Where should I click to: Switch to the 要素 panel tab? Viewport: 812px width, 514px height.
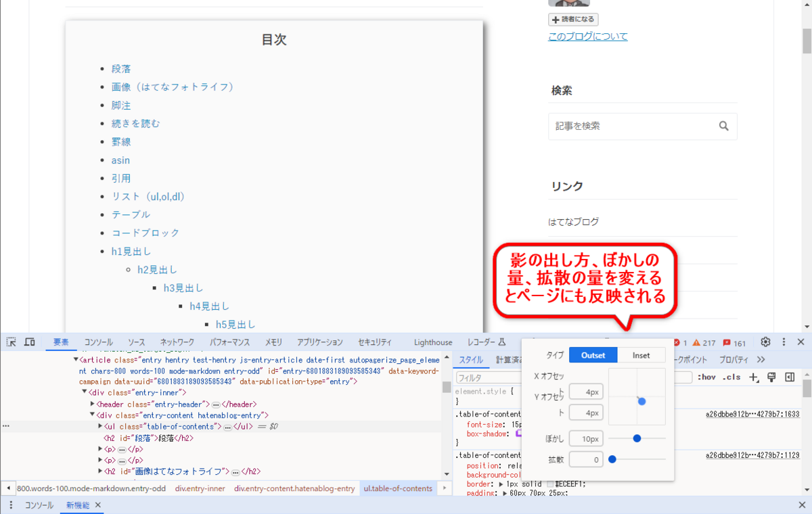pyautogui.click(x=61, y=342)
